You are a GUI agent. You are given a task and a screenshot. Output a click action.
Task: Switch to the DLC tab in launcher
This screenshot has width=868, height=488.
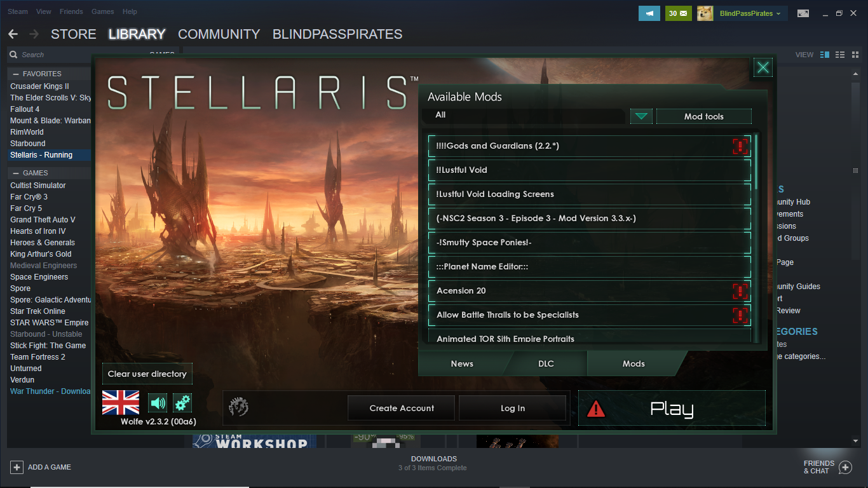pos(546,363)
